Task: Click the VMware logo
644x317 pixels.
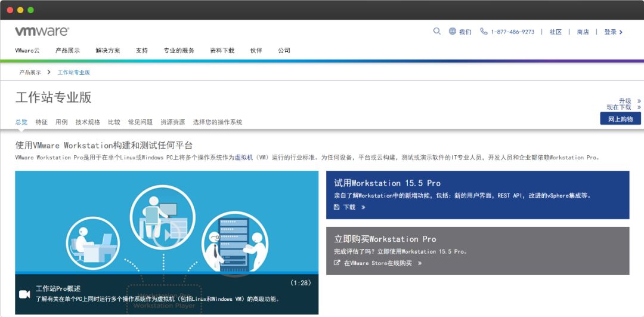Action: coord(42,31)
